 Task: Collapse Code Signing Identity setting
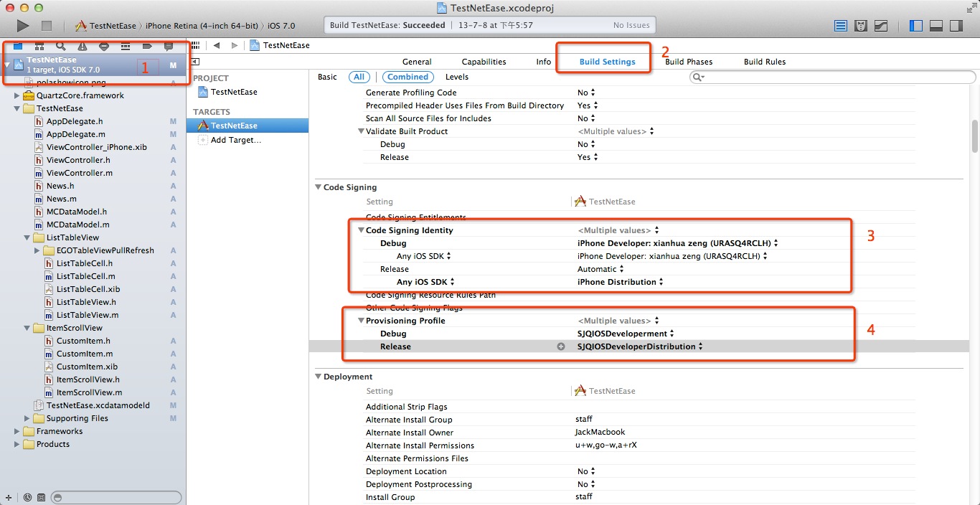pos(361,230)
